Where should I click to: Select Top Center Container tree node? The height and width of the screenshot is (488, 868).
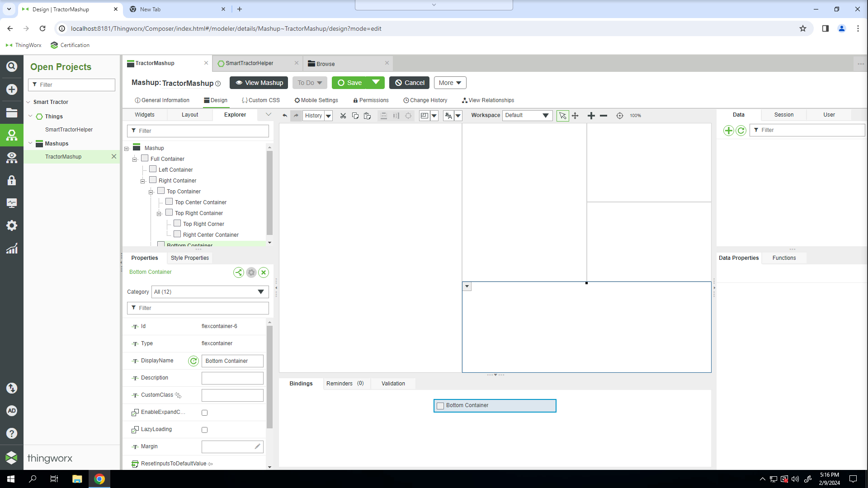201,202
